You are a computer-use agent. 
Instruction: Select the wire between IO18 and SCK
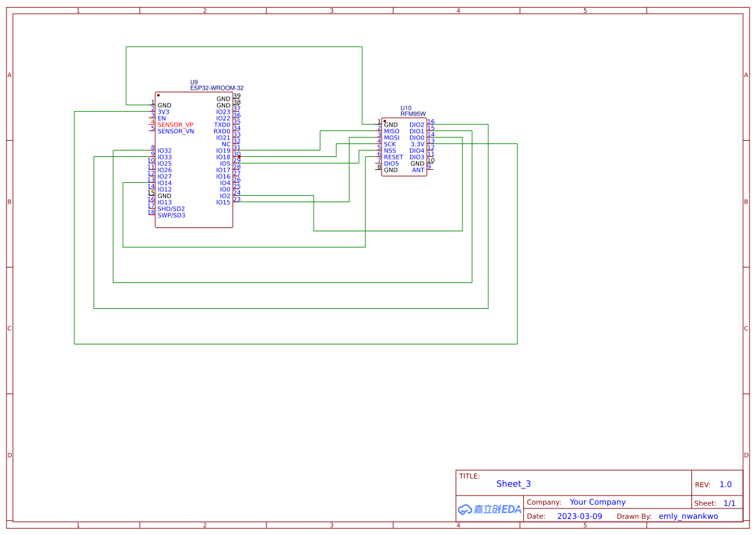291,156
